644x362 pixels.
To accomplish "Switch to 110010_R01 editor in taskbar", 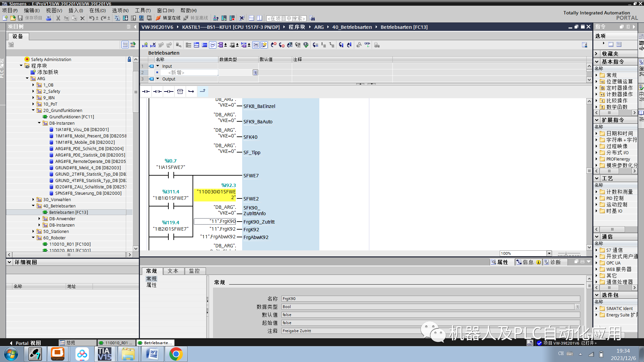I will [x=116, y=343].
